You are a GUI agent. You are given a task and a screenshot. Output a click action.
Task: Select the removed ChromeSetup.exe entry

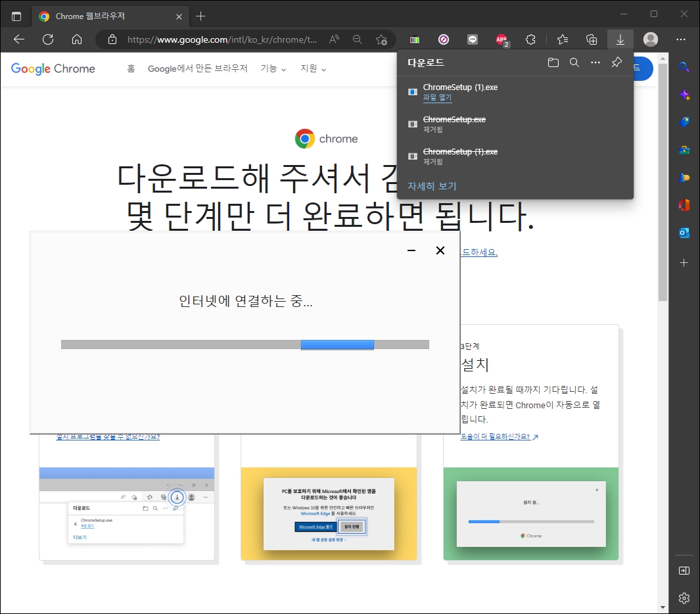(x=515, y=124)
